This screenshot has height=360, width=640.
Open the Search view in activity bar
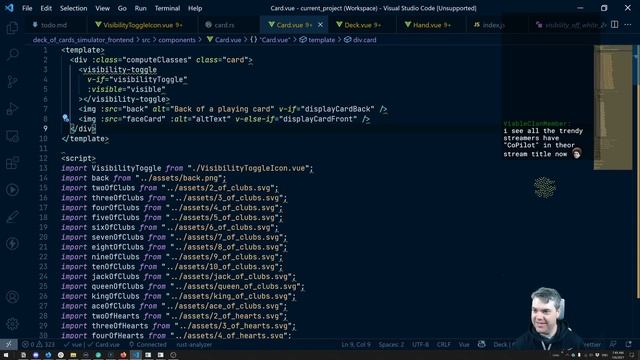click(x=12, y=54)
